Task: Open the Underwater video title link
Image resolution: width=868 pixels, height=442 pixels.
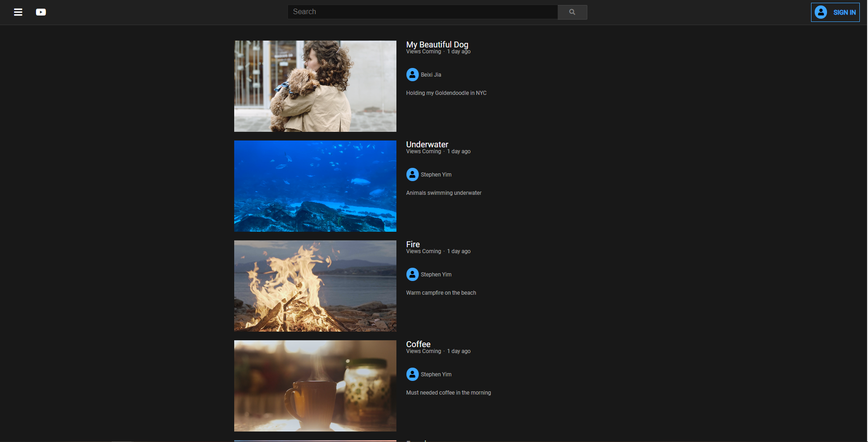Action: [x=426, y=144]
